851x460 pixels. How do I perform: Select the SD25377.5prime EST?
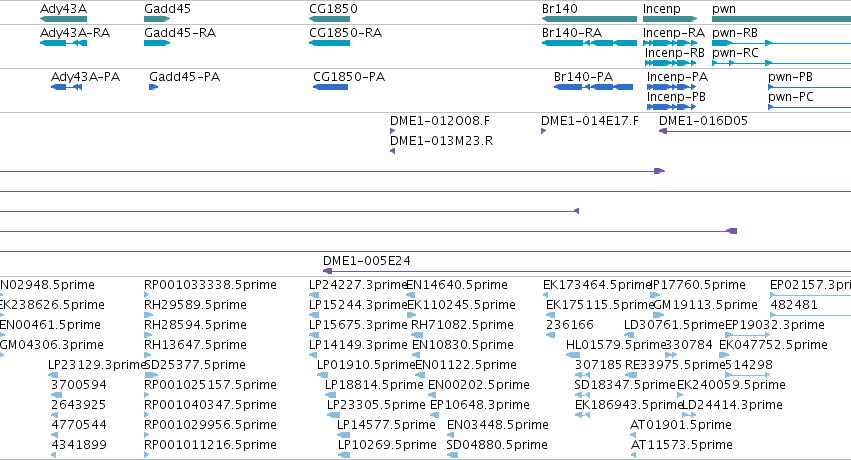195,365
